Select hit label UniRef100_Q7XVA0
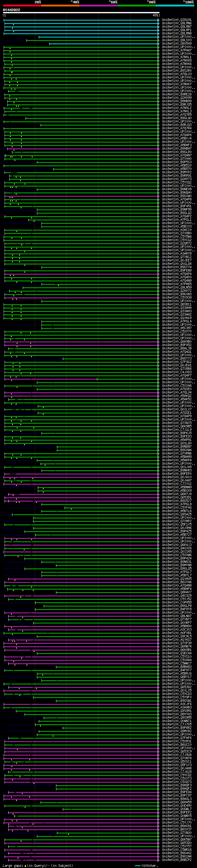 (x=177, y=159)
